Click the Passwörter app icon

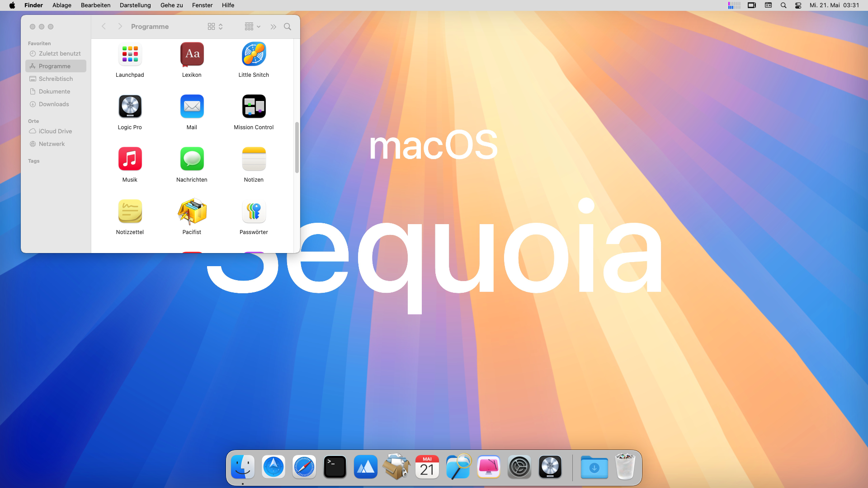tap(254, 211)
